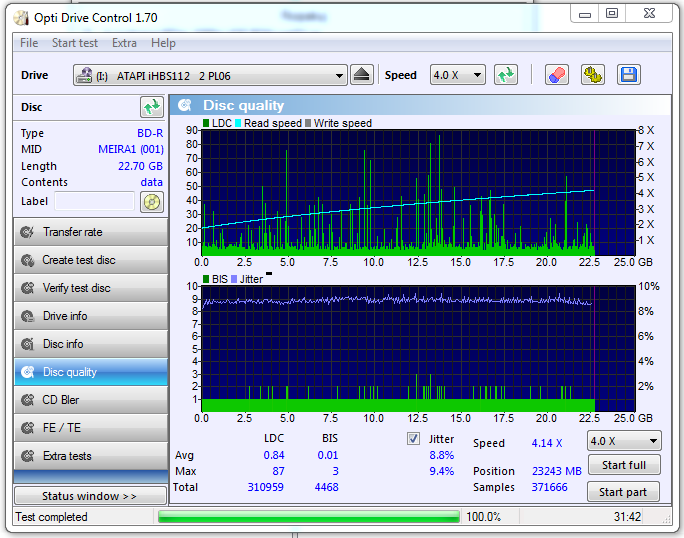Open the Extra menu
This screenshot has width=684, height=538.
[x=124, y=43]
